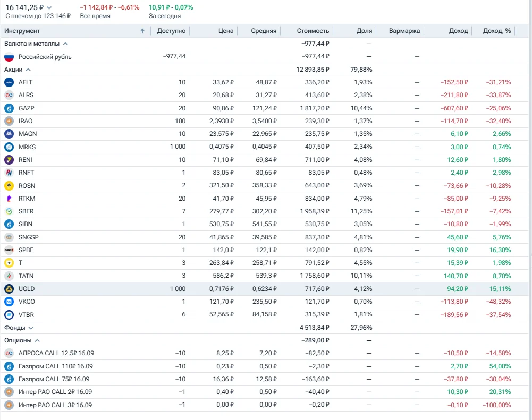Viewport: 532px width, 420px height.
Task: Click the АЛРОСА CALL 12.5₽ 16.09 label
Action: (x=56, y=353)
